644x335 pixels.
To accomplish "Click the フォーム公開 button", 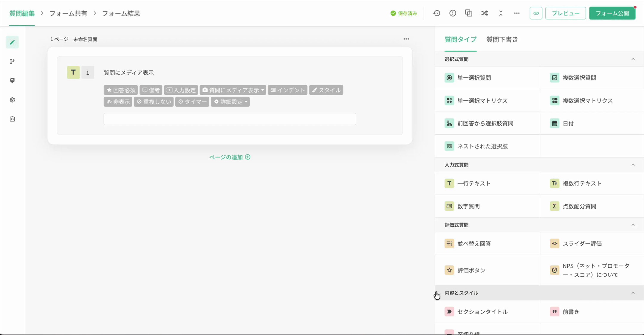I will [612, 13].
